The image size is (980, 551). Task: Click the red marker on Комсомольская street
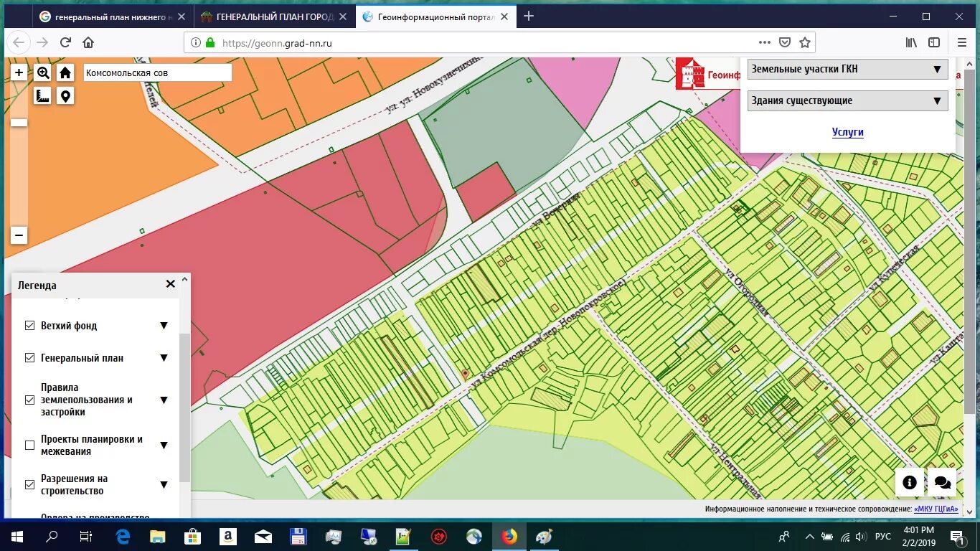pyautogui.click(x=465, y=374)
